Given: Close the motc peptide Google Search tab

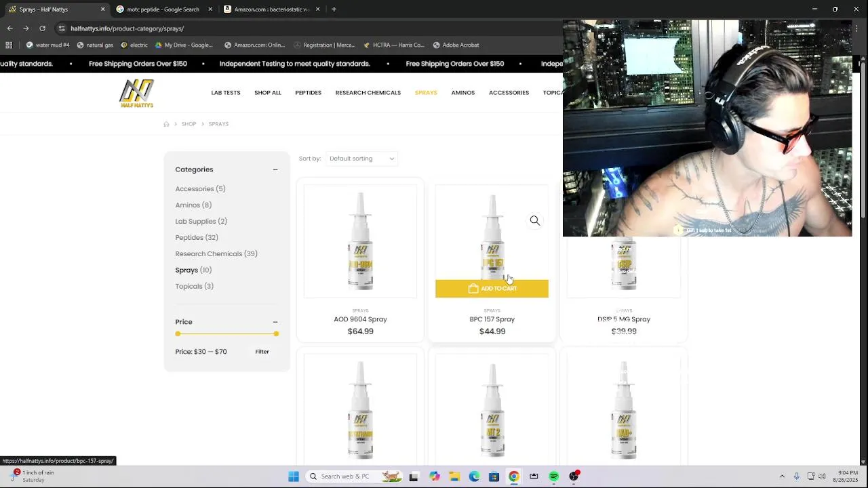Looking at the screenshot, I should pos(210,9).
